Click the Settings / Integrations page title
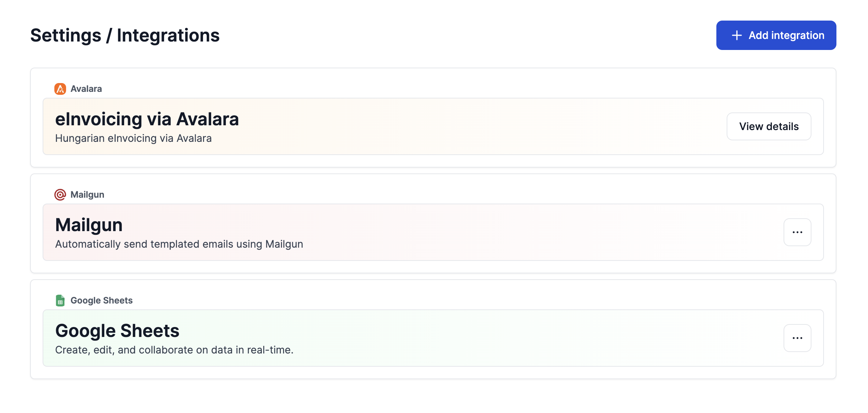The width and height of the screenshot is (868, 413). [x=125, y=35]
